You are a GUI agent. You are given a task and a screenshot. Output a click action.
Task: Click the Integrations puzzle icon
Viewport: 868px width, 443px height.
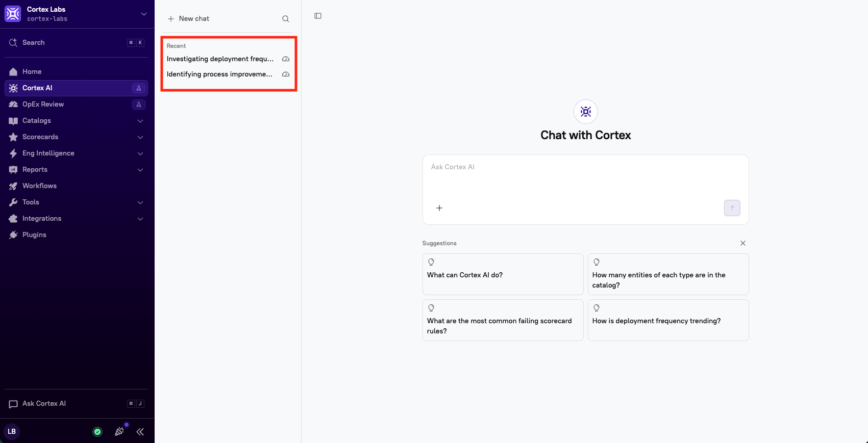[13, 219]
